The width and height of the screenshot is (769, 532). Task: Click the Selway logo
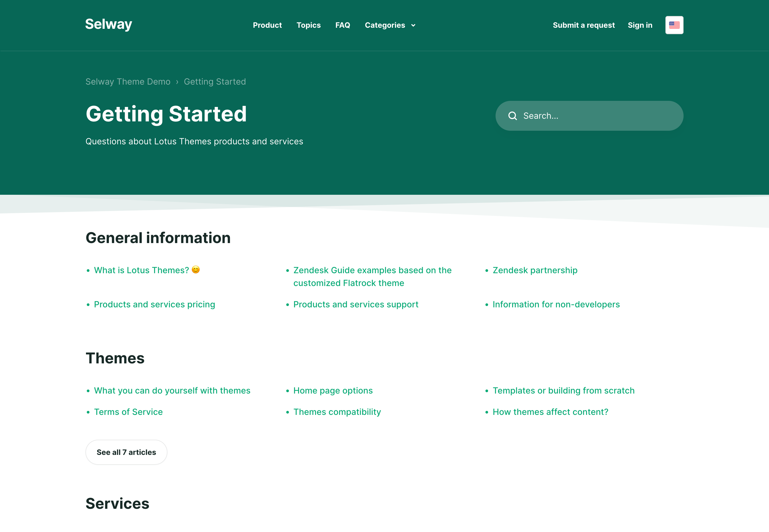tap(108, 25)
